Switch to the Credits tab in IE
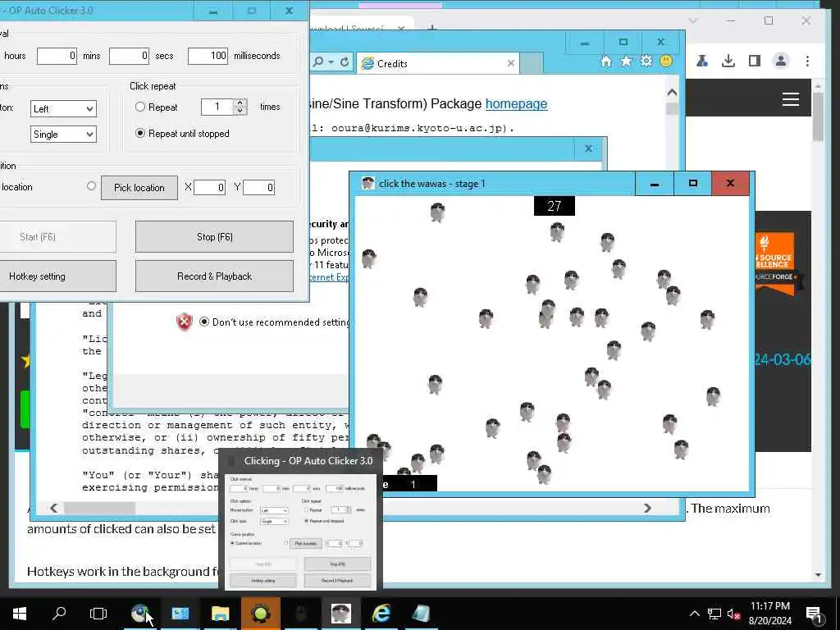The height and width of the screenshot is (630, 840). [x=438, y=64]
